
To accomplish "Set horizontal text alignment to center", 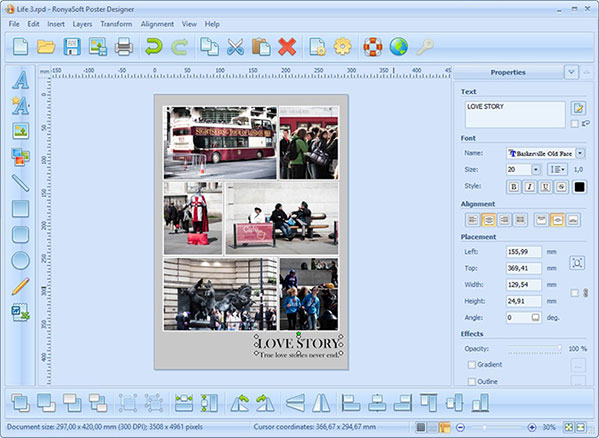I will coord(489,220).
